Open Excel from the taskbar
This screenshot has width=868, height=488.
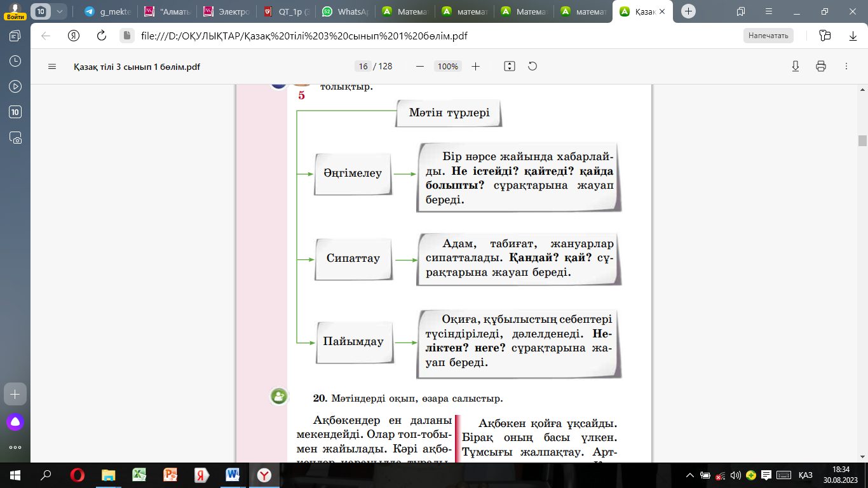pyautogui.click(x=139, y=475)
